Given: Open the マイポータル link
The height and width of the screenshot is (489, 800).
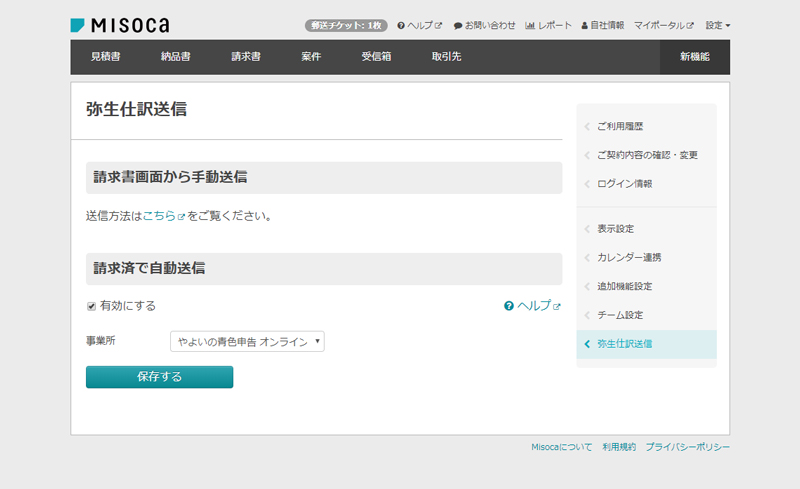Looking at the screenshot, I should pyautogui.click(x=664, y=26).
